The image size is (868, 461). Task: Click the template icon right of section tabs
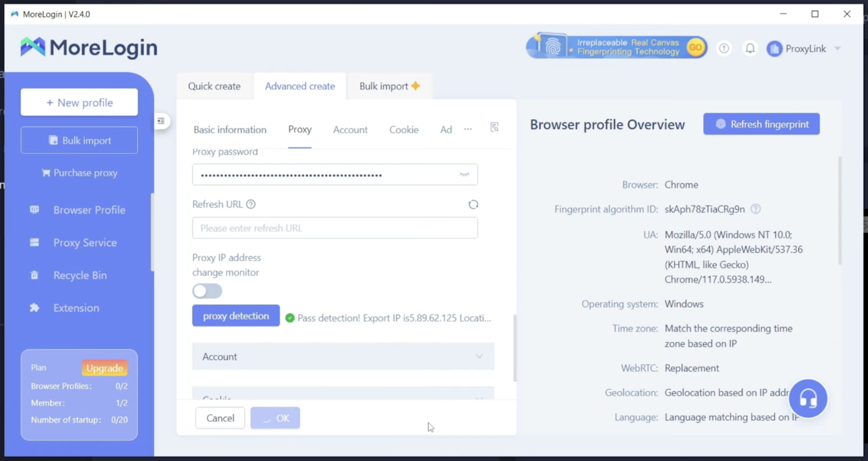pyautogui.click(x=494, y=127)
